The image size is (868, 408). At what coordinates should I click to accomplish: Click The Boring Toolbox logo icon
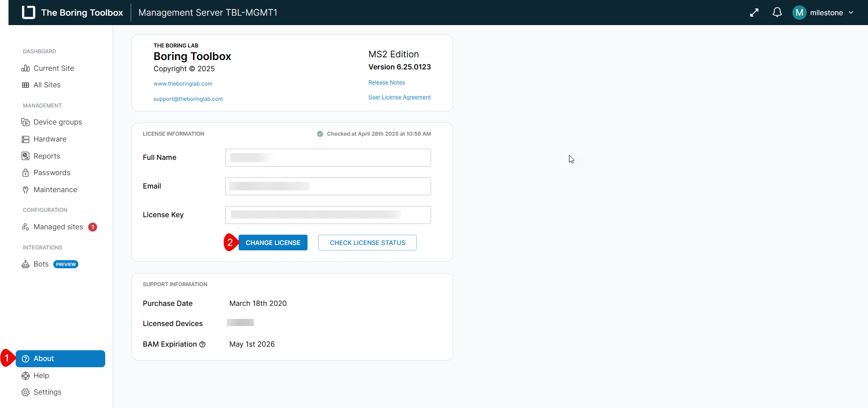[x=29, y=13]
